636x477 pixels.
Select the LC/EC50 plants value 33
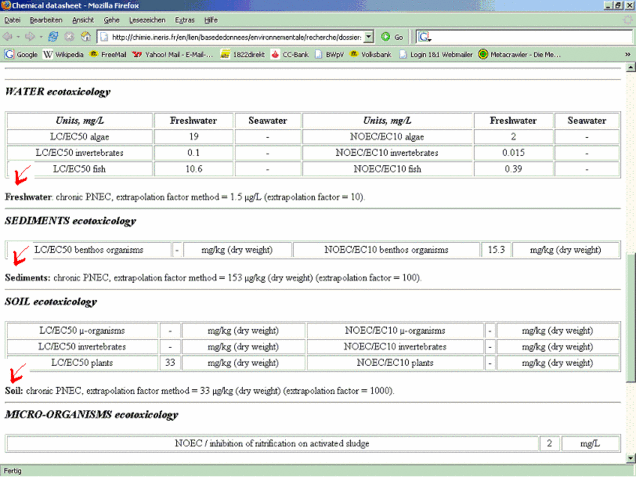(x=170, y=363)
